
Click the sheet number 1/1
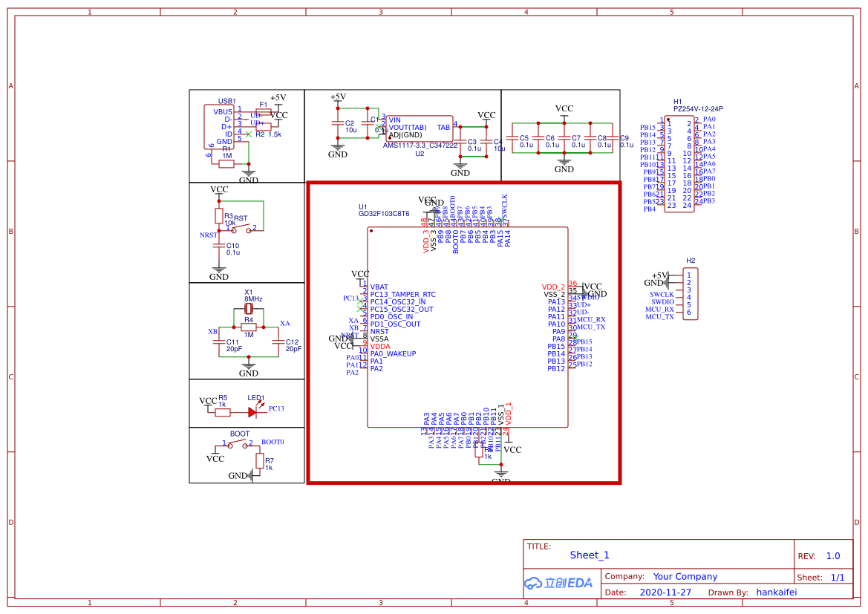click(x=838, y=578)
